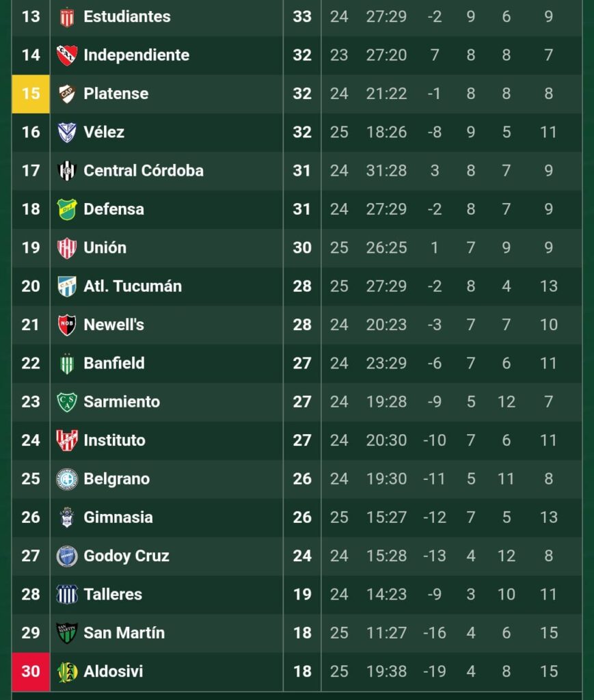Click the Belgrano circular badge

pos(67,479)
